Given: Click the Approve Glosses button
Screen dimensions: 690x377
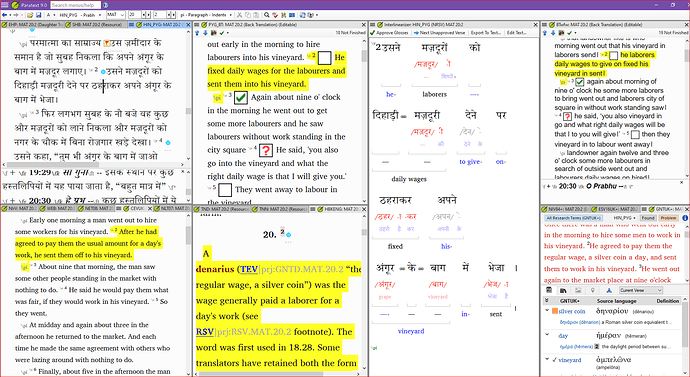Looking at the screenshot, I should coord(389,33).
